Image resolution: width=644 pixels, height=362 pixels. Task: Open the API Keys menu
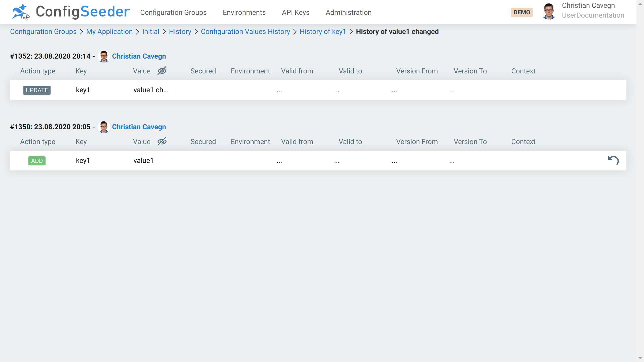[295, 12]
